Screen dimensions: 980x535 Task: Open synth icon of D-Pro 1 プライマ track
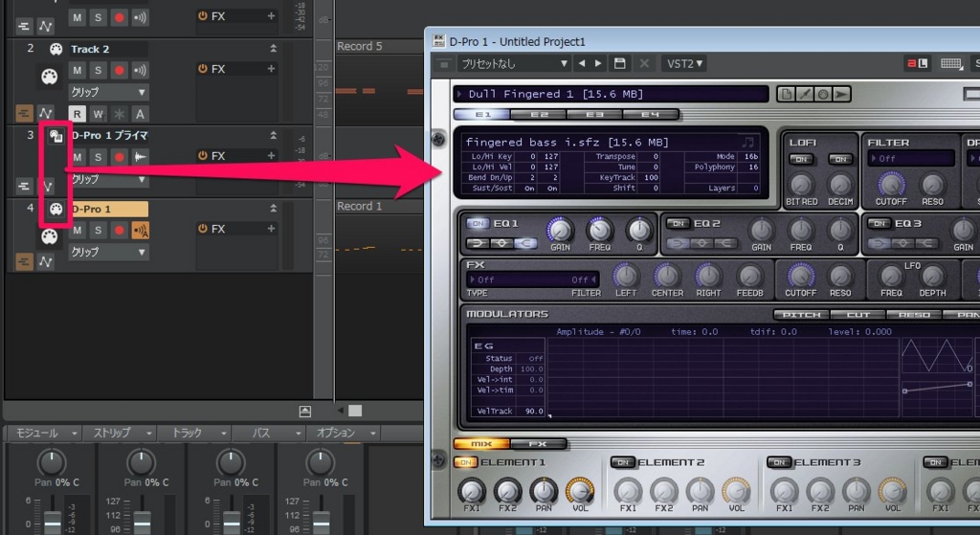[x=56, y=135]
